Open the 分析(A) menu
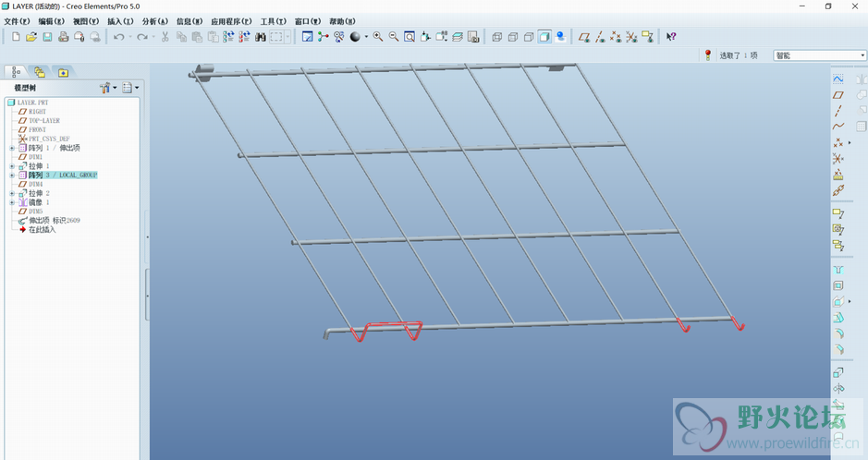The image size is (868, 460). coord(155,21)
